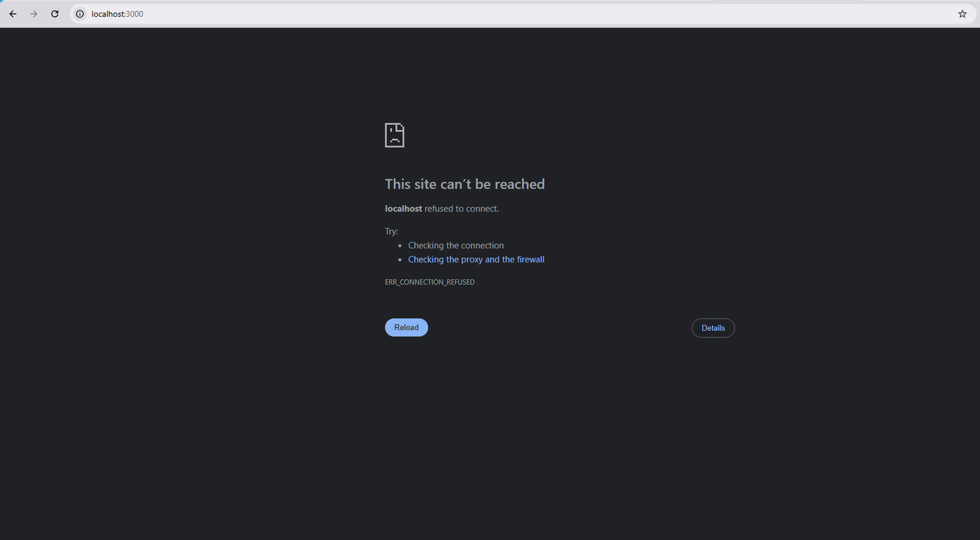
Task: Click the 'Try:' label text
Action: 391,231
